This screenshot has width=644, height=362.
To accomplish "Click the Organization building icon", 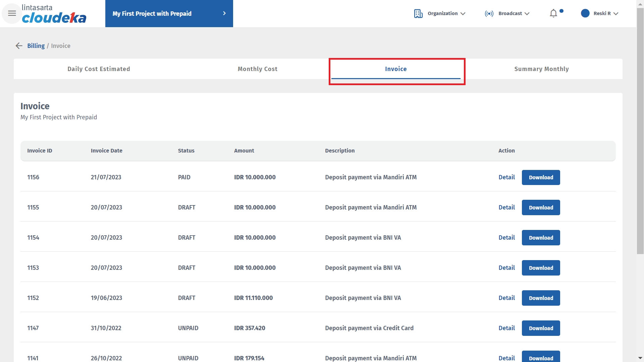I will pyautogui.click(x=418, y=13).
